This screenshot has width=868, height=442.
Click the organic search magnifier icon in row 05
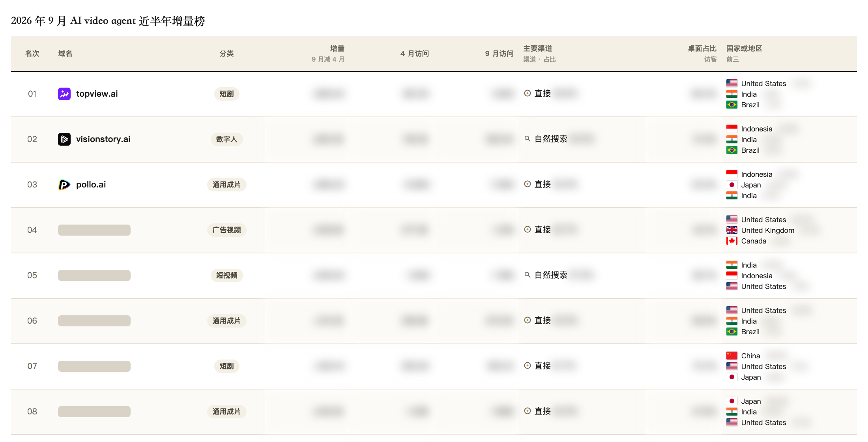click(x=528, y=275)
